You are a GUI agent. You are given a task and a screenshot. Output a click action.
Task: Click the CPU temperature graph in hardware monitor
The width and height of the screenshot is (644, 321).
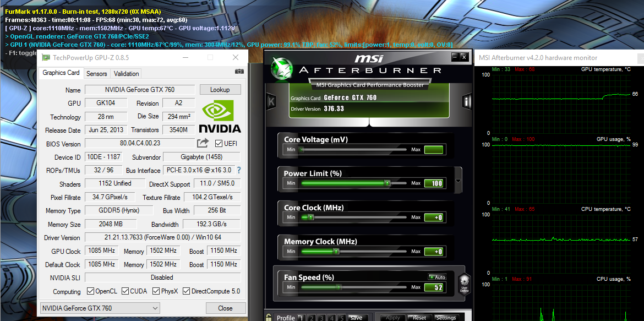point(561,244)
